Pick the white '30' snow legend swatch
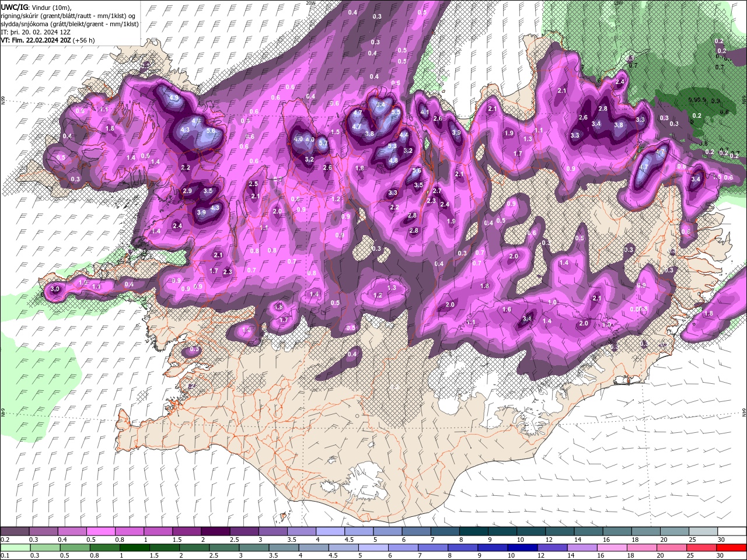The image size is (747, 560). coord(731,531)
